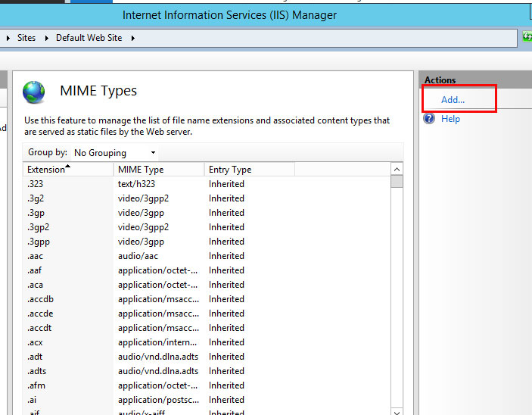
Task: Open the Add... action link
Action: click(x=453, y=99)
